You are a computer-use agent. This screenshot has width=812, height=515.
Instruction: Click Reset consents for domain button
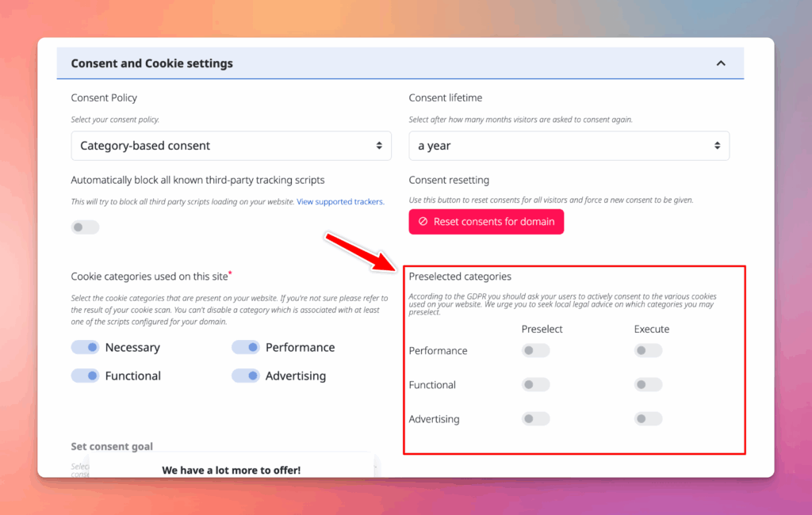[x=486, y=222]
